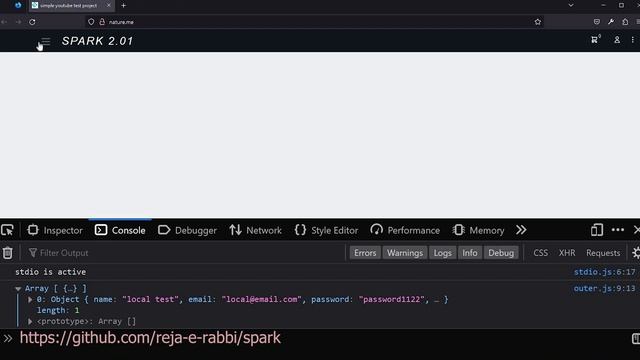Toggle the Errors filter
This screenshot has height=360, width=640.
(x=365, y=253)
